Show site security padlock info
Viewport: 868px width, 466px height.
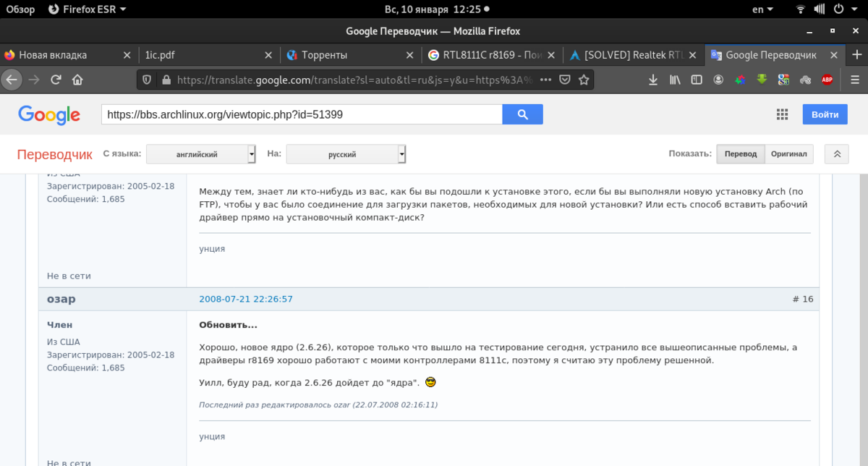[x=165, y=80]
